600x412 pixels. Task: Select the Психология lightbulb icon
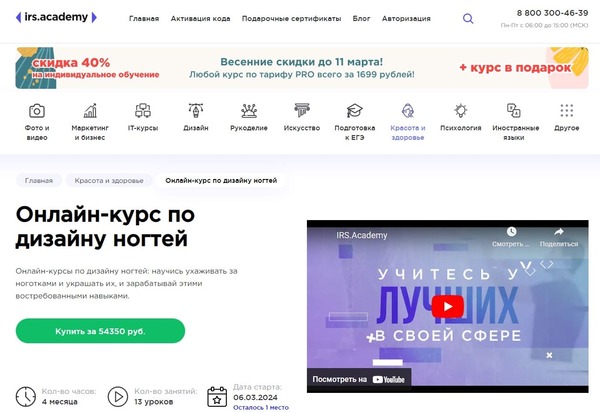pos(461,111)
